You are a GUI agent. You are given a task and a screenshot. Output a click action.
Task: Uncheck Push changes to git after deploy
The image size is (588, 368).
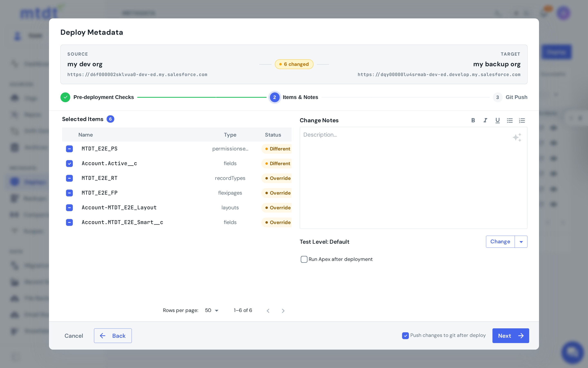tap(405, 335)
